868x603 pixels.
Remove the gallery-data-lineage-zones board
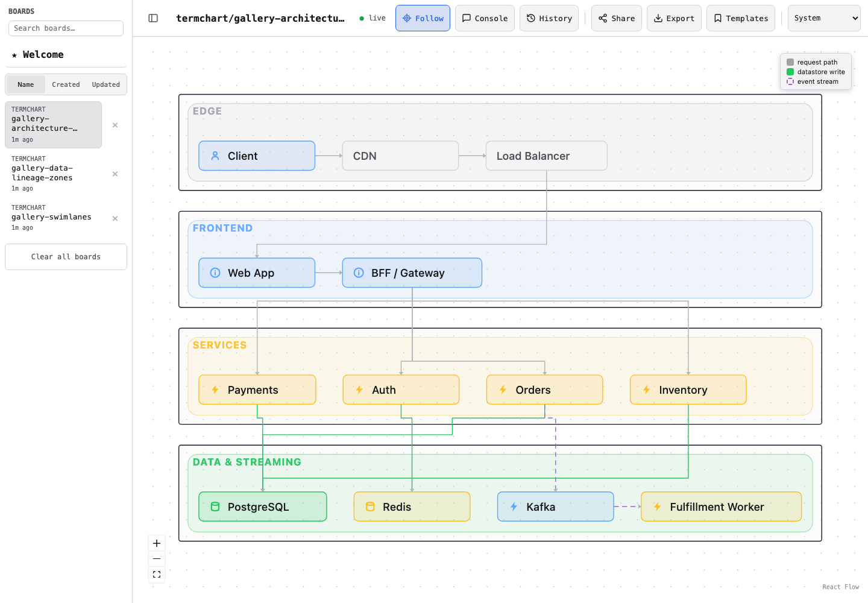point(115,174)
